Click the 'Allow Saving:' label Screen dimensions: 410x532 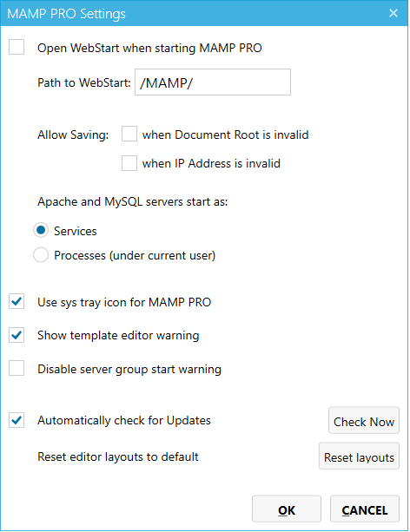[73, 135]
